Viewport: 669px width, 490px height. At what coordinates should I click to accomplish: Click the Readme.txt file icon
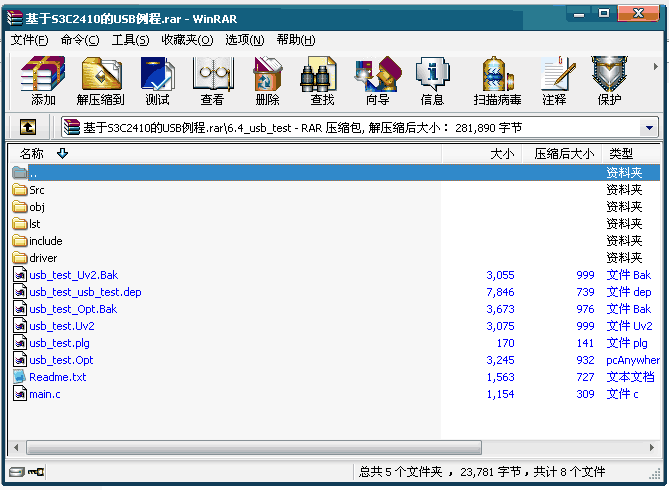pos(20,377)
